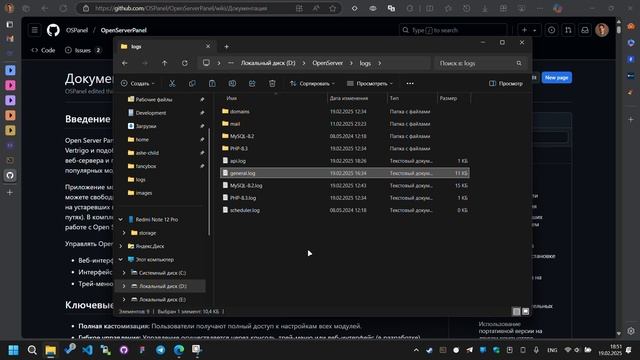The height and width of the screenshot is (360, 640).
Task: Switch to details view icon in status bar
Action: click(516, 311)
